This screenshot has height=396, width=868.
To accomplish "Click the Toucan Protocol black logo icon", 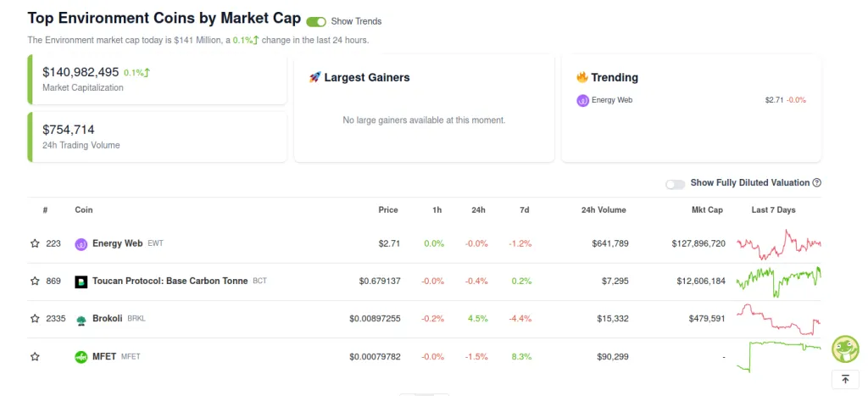I will (81, 281).
